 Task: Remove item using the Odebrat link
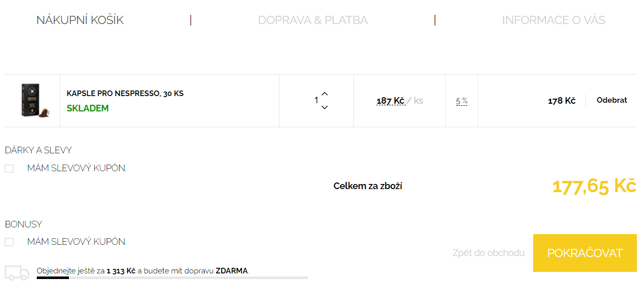(x=612, y=100)
